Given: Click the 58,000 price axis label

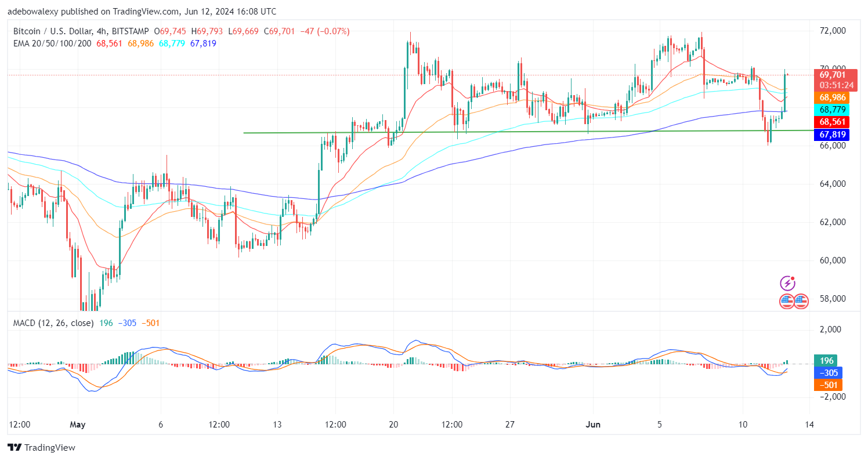Looking at the screenshot, I should [x=832, y=298].
